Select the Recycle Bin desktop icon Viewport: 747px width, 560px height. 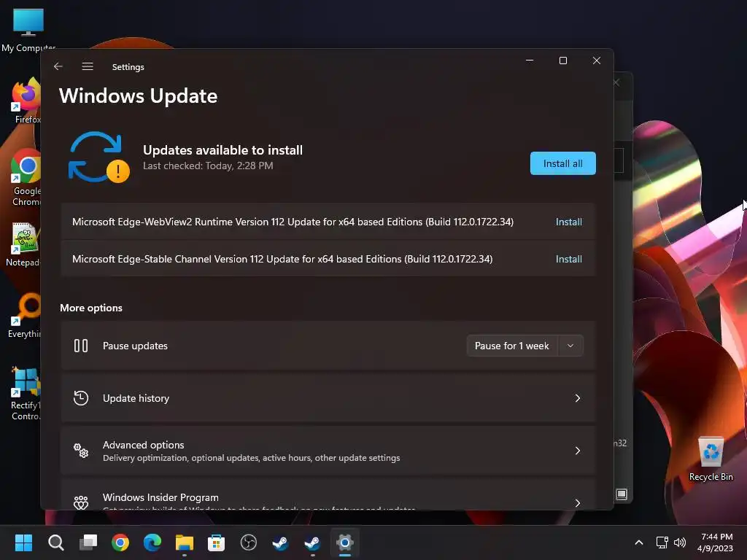coord(711,459)
